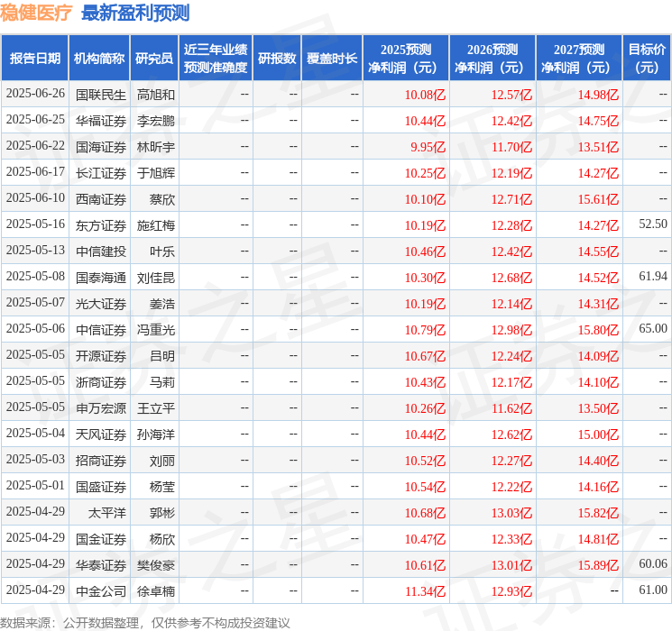This screenshot has height=631, width=672.
Task: Select the 招商证券 institution cell
Action: tap(101, 461)
